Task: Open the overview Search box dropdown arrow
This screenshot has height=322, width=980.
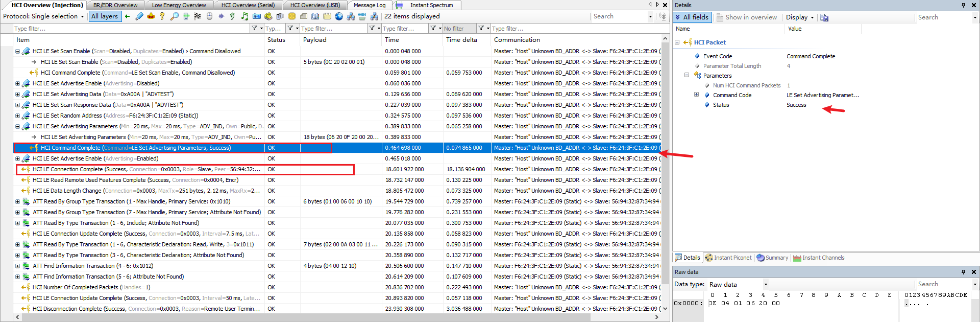Action: point(650,16)
